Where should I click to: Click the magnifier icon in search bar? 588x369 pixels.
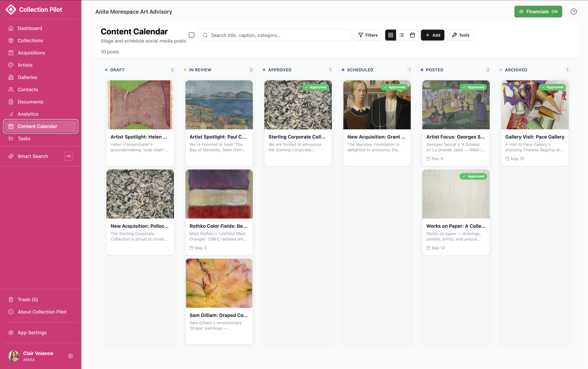click(205, 35)
